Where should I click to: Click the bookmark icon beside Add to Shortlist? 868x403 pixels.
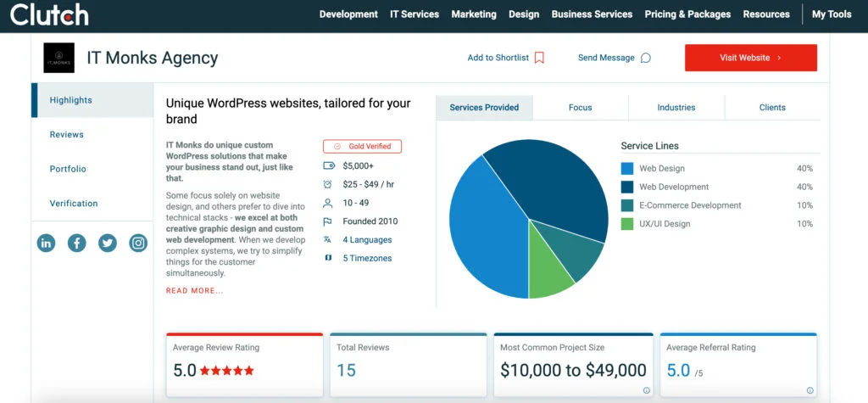(539, 58)
